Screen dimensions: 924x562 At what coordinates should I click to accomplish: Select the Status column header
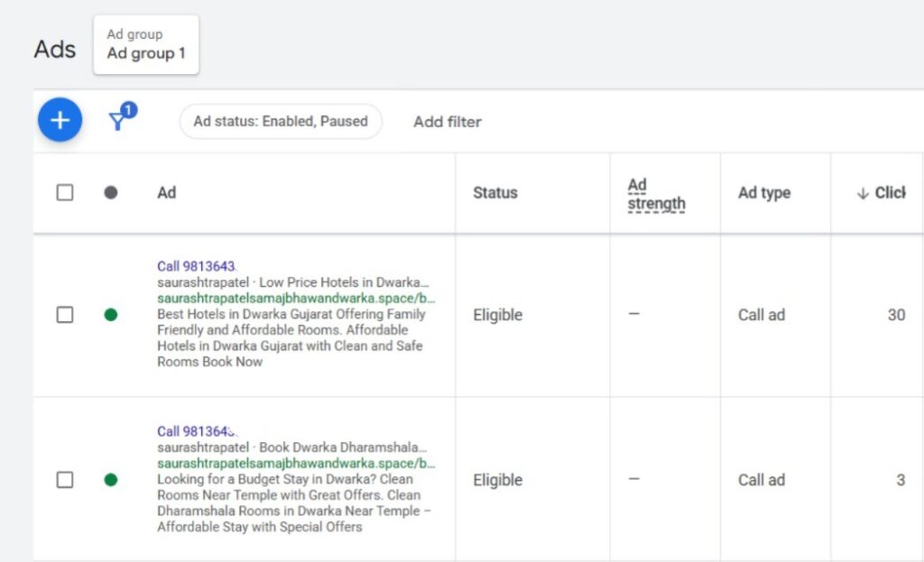(495, 192)
